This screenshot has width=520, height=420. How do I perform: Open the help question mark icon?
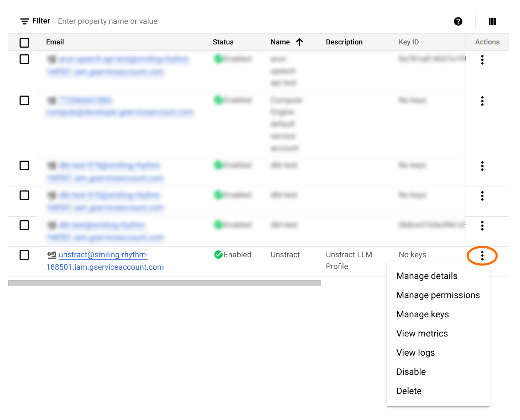coord(458,21)
